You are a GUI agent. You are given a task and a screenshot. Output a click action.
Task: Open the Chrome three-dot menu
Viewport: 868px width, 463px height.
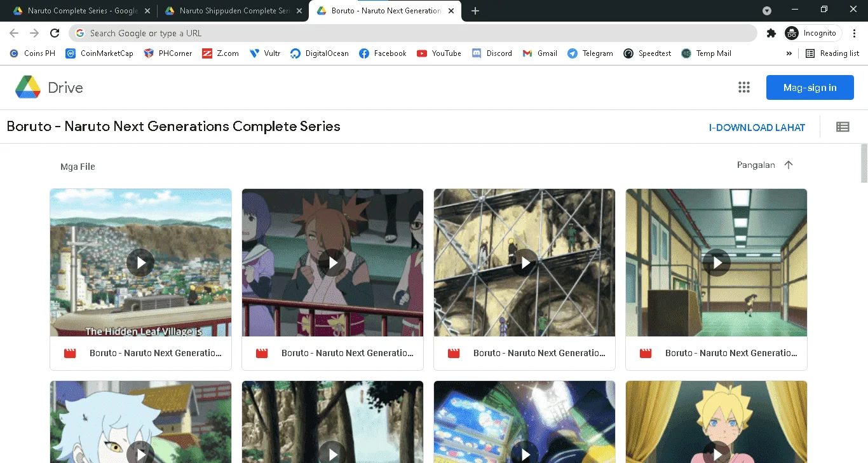pos(854,33)
